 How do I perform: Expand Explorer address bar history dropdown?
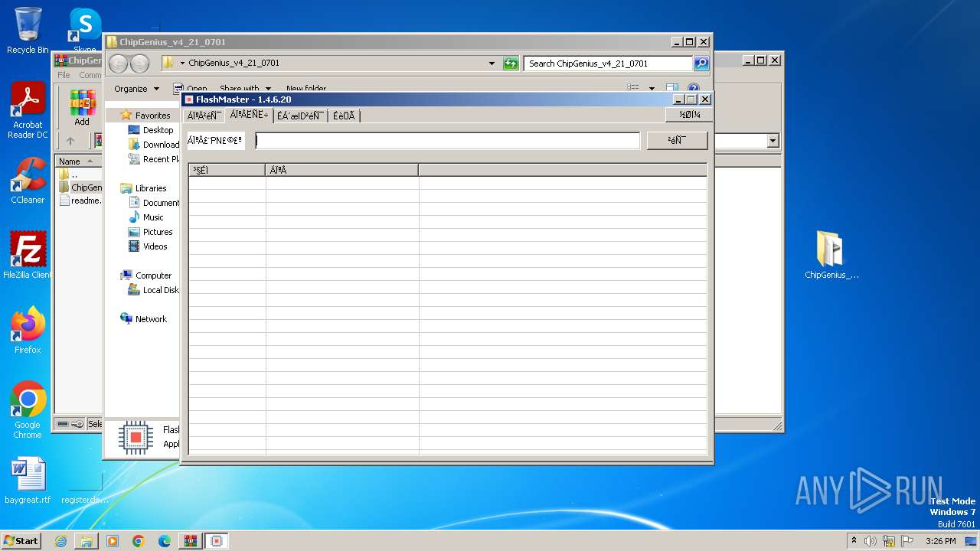click(x=492, y=64)
